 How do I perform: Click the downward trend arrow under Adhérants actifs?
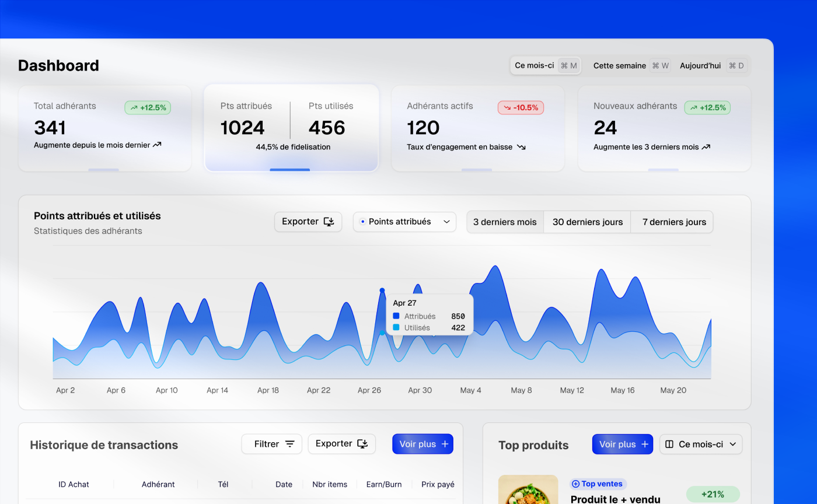(x=521, y=147)
